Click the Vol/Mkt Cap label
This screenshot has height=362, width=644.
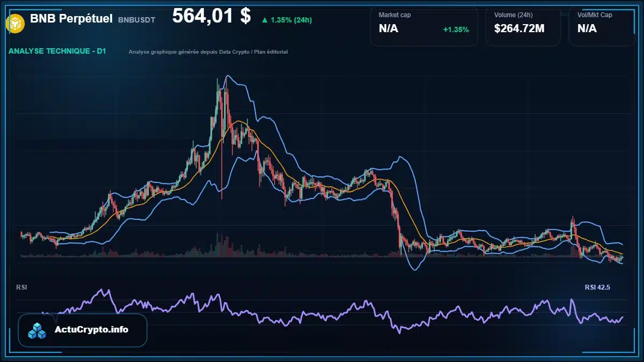pyautogui.click(x=595, y=15)
